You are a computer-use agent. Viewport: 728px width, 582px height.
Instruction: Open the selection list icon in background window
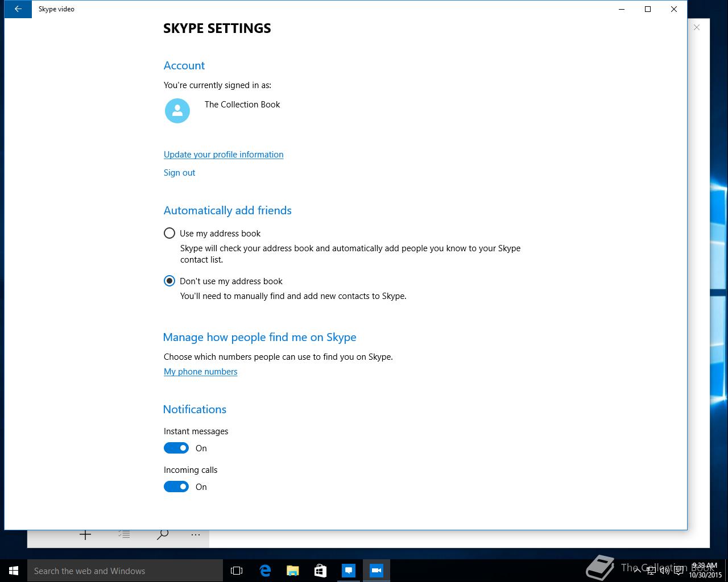click(124, 535)
